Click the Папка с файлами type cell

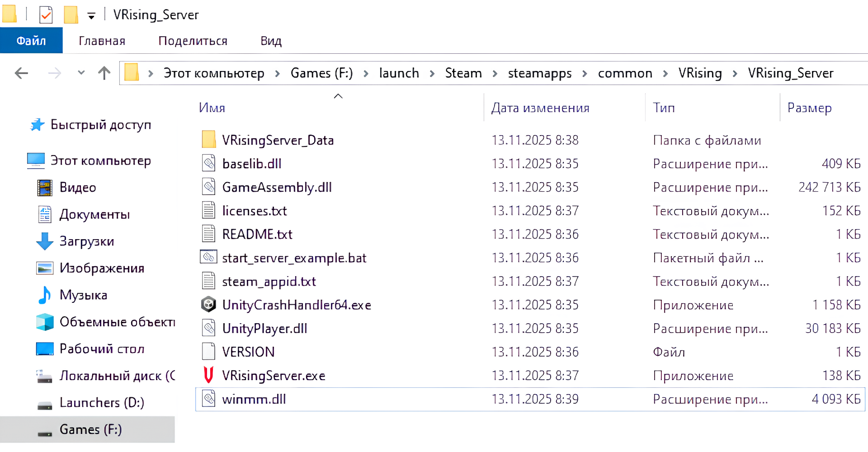click(x=707, y=140)
